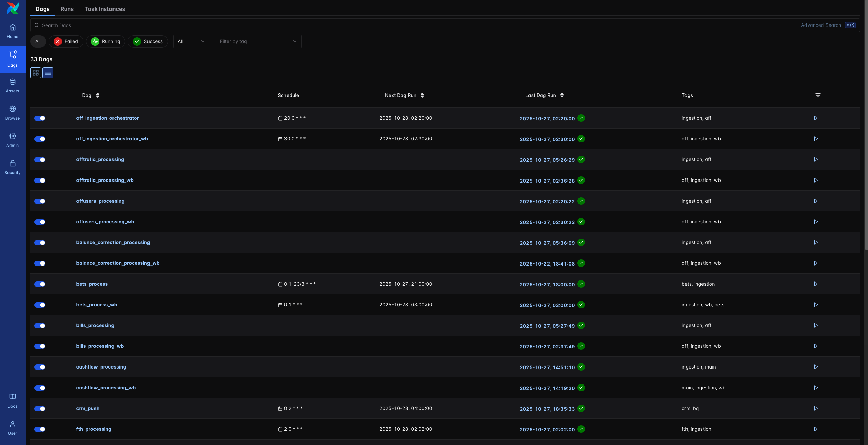The image size is (868, 445).
Task: Filter dags by Success status
Action: [x=148, y=41]
